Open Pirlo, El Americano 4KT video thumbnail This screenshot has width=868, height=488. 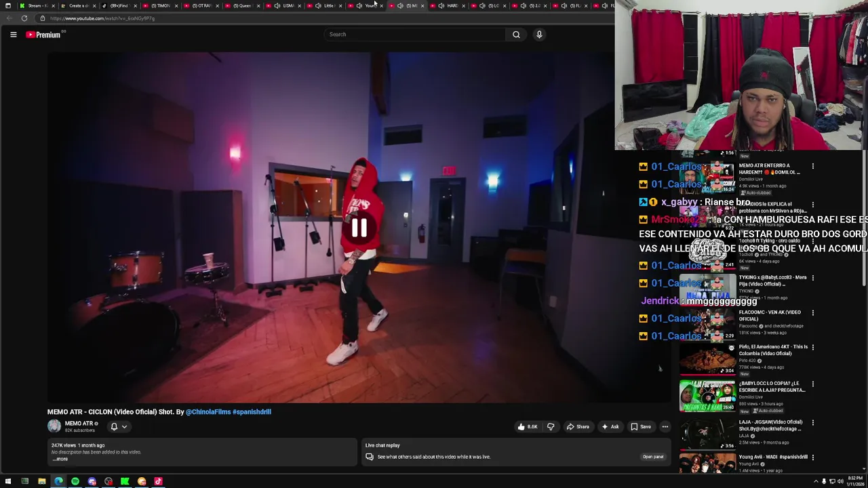point(707,359)
